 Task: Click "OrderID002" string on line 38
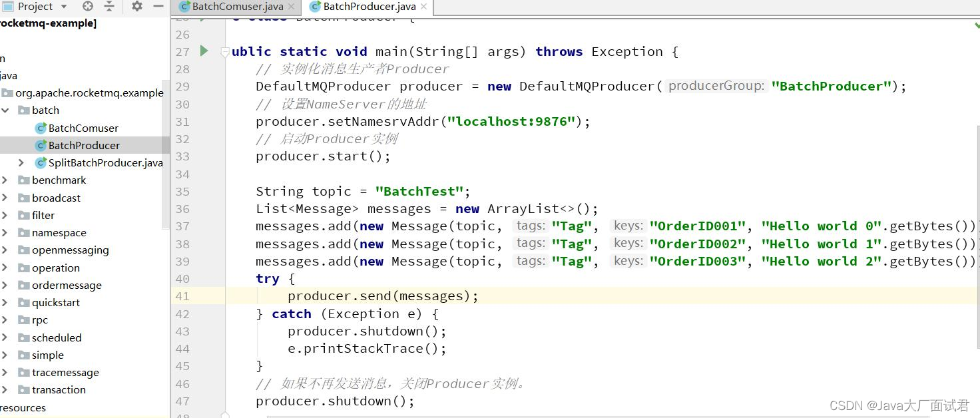point(698,244)
